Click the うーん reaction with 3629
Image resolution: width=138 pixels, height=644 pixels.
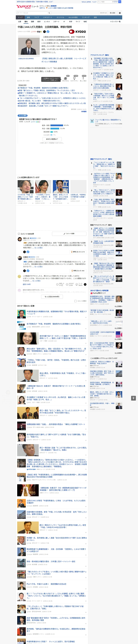[79, 285]
